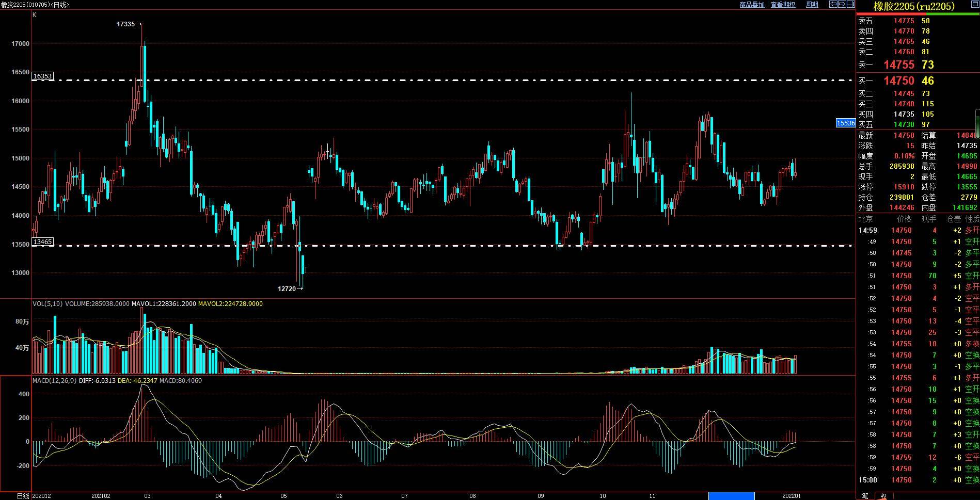Click the right arrow navigation icon
This screenshot has height=500, width=980.
(x=842, y=4)
